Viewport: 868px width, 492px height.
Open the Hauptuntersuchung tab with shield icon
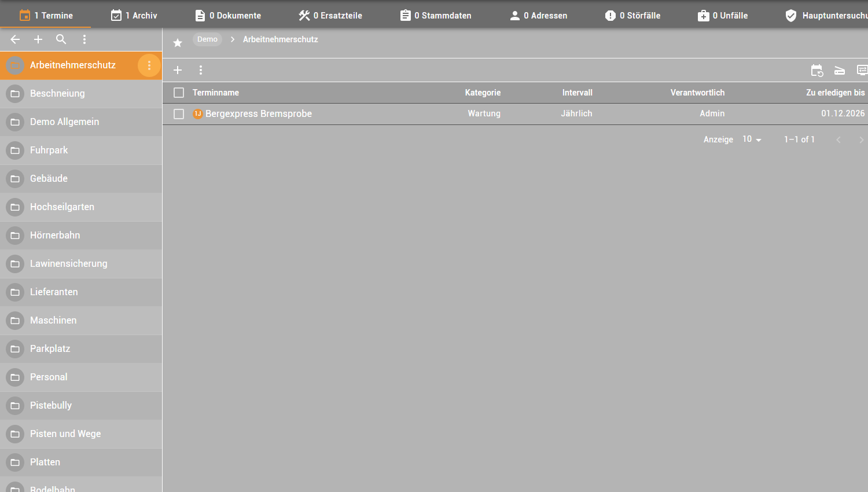point(826,15)
